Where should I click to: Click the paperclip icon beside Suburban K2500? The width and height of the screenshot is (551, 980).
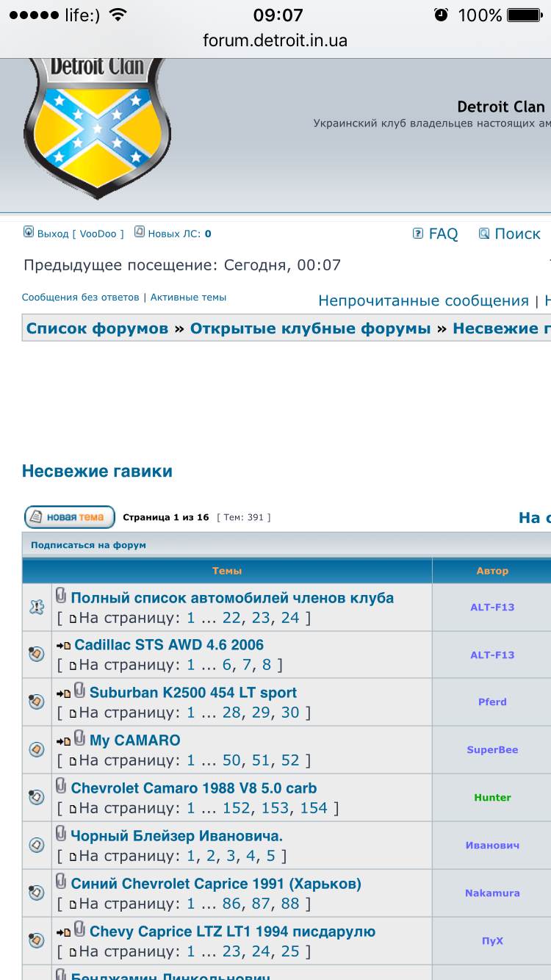[79, 692]
